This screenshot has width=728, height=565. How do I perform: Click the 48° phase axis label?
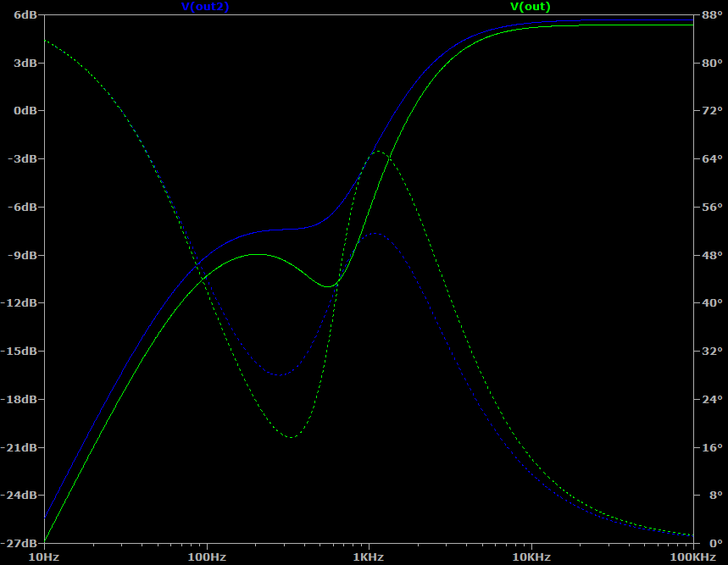click(x=712, y=255)
